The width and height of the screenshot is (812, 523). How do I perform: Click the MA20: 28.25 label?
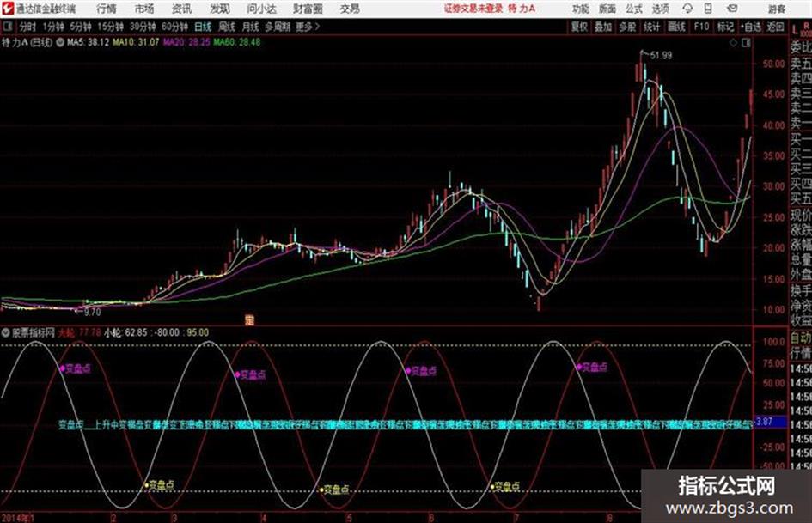coord(186,42)
